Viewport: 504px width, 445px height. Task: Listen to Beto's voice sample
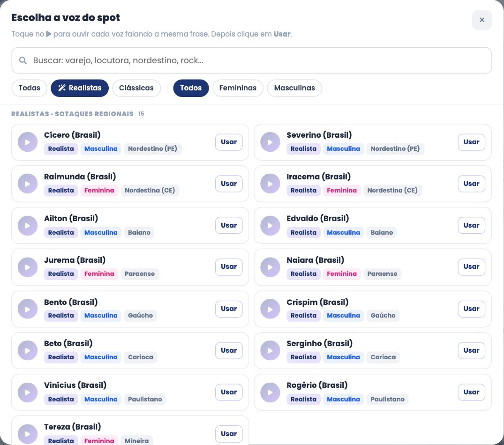[28, 350]
